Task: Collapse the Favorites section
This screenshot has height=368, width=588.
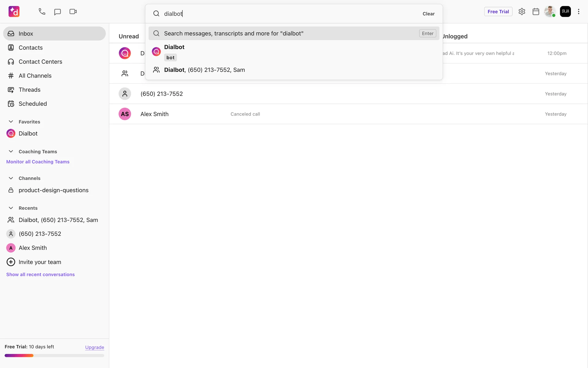Action: pyautogui.click(x=11, y=122)
